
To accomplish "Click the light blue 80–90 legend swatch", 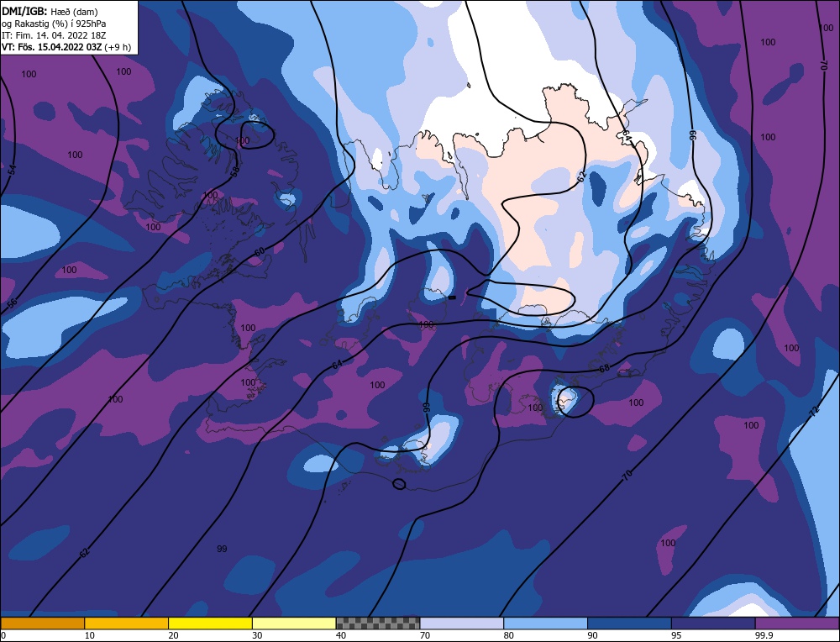I will point(545,623).
